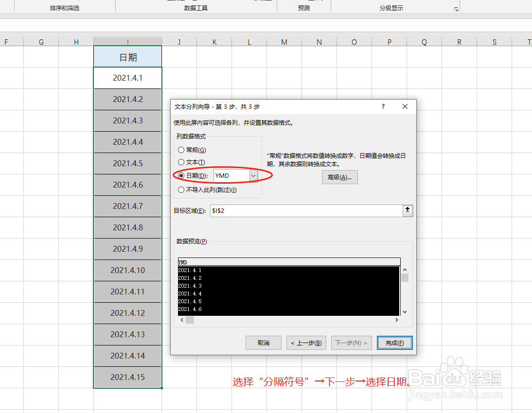Select column K header
Image resolution: width=532 pixels, height=413 pixels.
pos(214,42)
